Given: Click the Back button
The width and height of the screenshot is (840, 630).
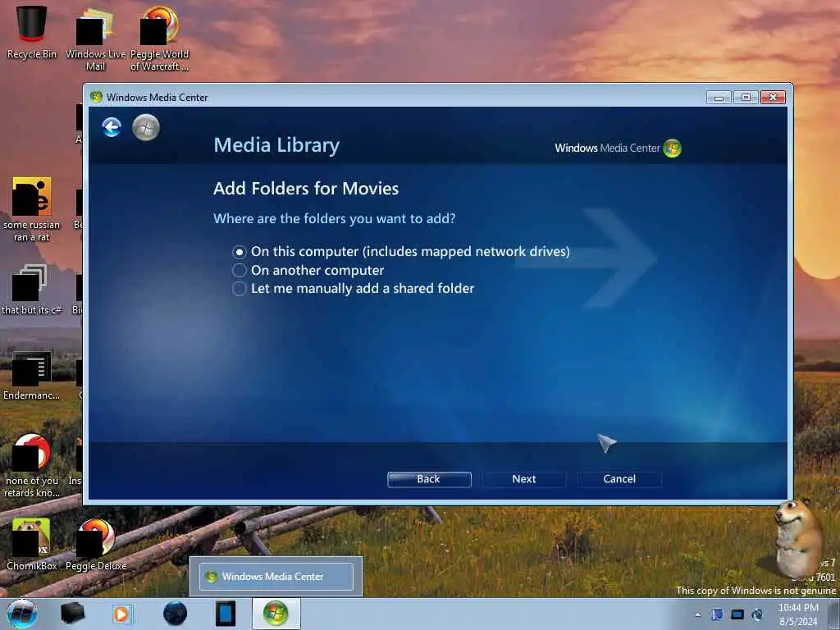Looking at the screenshot, I should 429,479.
